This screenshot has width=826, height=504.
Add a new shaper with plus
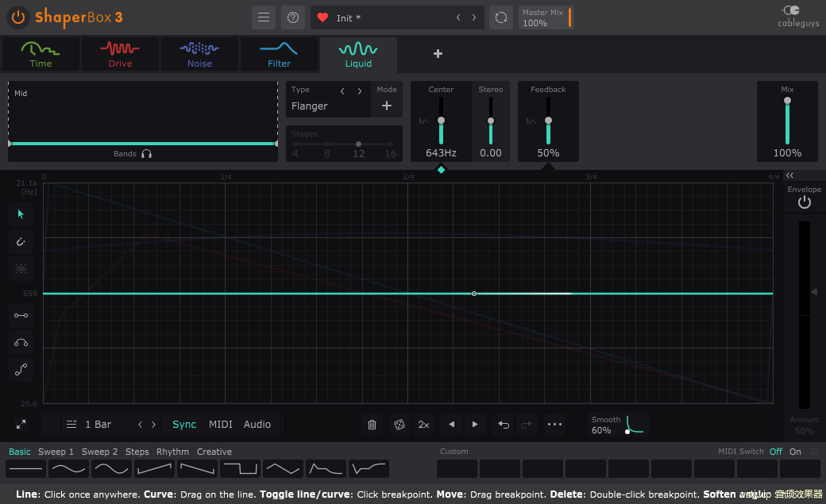coord(438,54)
